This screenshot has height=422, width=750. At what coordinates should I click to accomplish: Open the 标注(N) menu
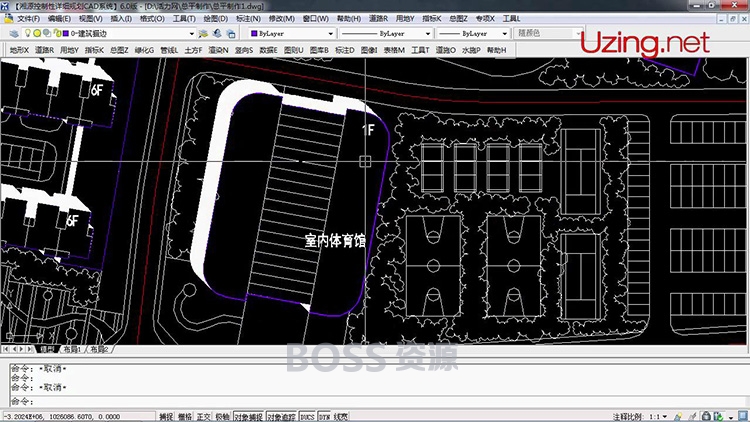(x=248, y=18)
